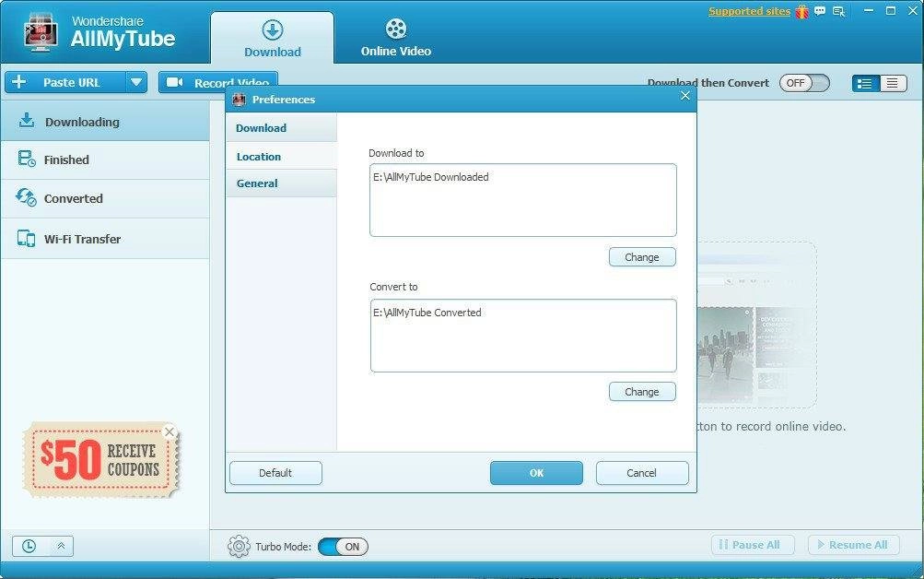Click the Pause All button
Image resolution: width=924 pixels, height=579 pixels.
pyautogui.click(x=753, y=545)
